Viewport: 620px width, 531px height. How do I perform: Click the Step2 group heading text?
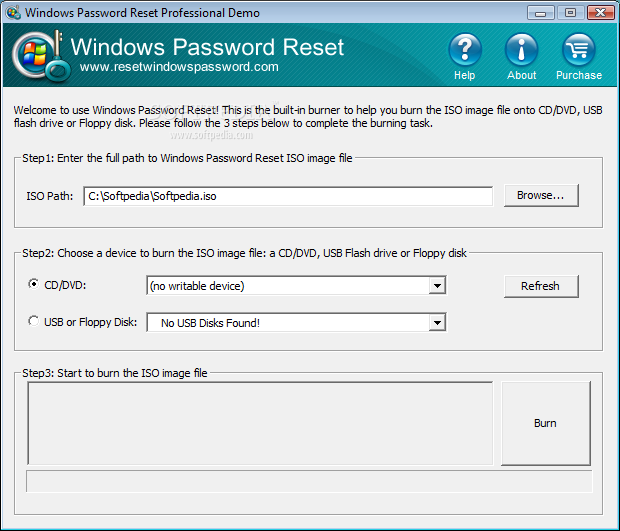tap(244, 253)
